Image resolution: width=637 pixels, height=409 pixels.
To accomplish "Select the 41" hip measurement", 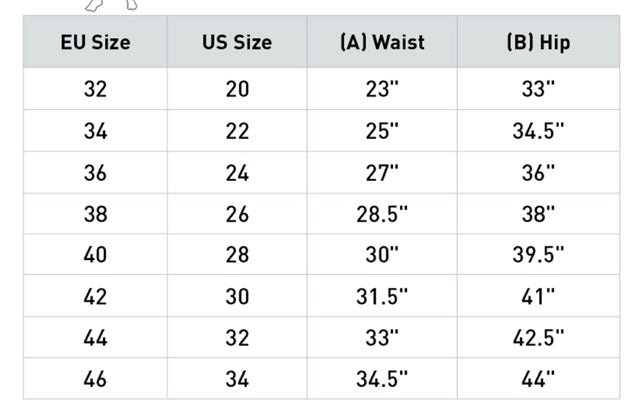I will pyautogui.click(x=538, y=296).
